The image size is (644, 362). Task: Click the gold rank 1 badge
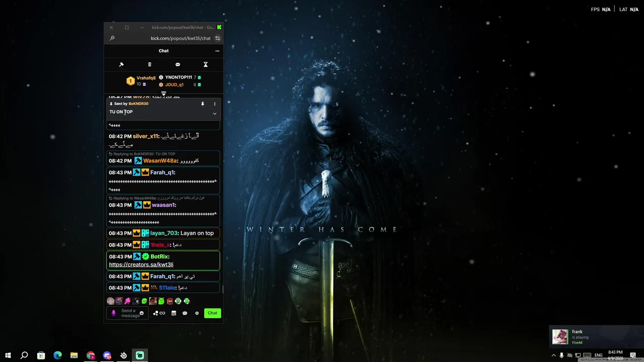click(130, 81)
